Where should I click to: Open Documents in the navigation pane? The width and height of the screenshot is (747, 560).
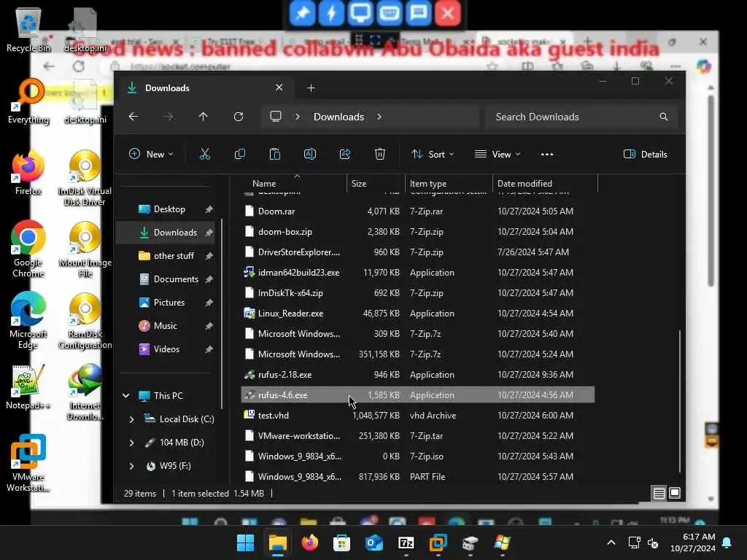click(x=175, y=279)
